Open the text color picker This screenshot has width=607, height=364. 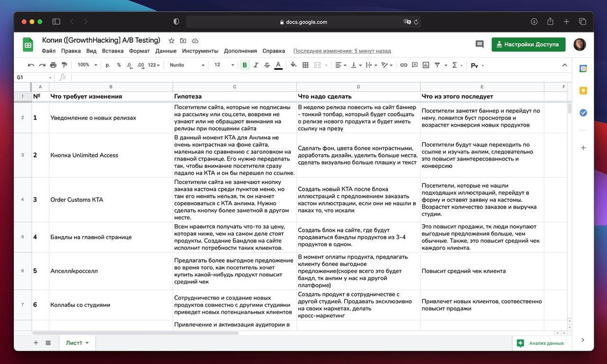pos(278,65)
